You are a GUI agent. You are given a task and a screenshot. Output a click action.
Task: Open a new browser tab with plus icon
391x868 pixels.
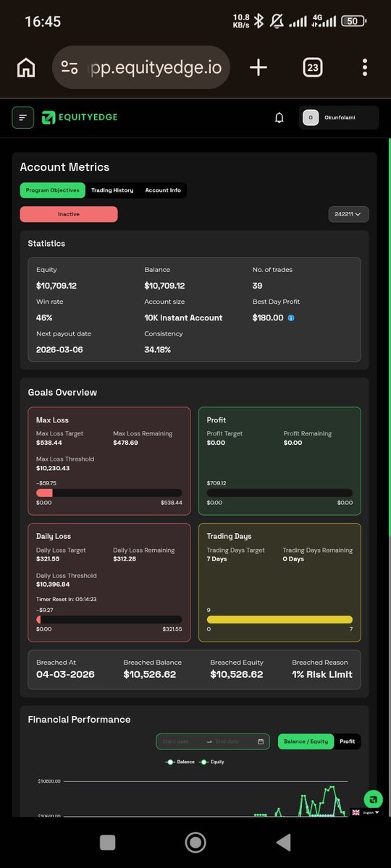click(258, 68)
